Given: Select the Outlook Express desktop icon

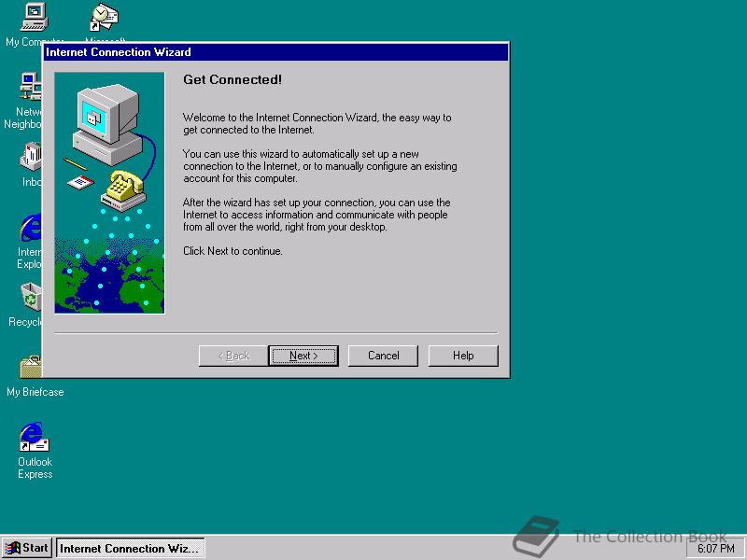Looking at the screenshot, I should (x=35, y=437).
